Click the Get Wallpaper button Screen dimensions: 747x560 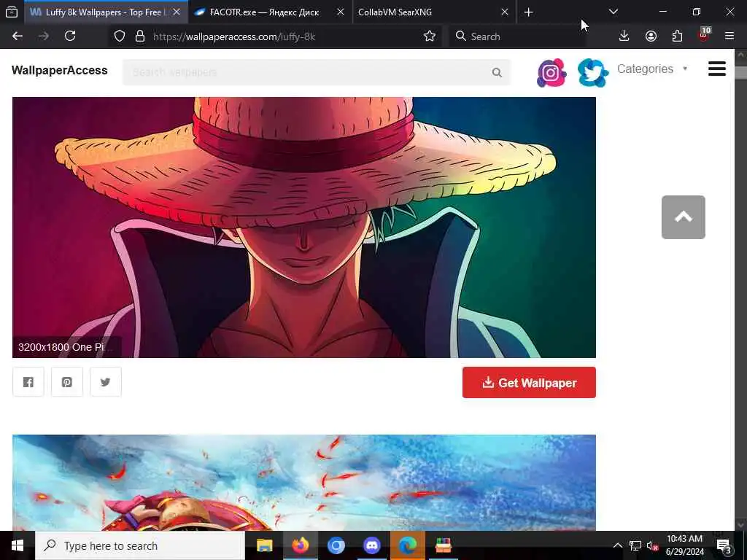[529, 382]
